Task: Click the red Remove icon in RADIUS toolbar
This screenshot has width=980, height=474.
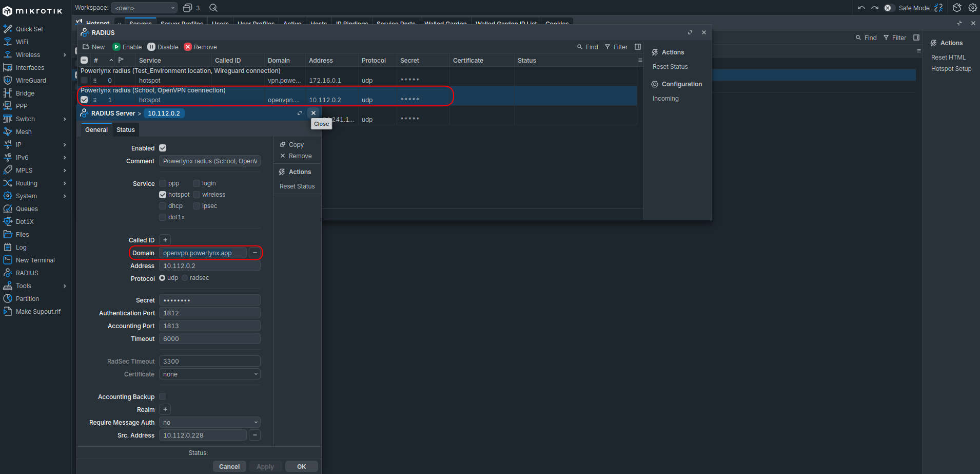Action: click(188, 47)
